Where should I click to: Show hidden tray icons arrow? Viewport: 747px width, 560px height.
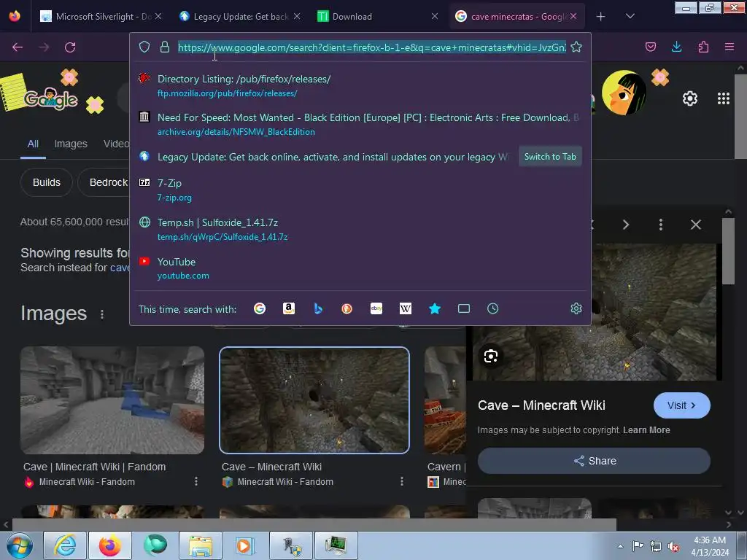click(620, 546)
